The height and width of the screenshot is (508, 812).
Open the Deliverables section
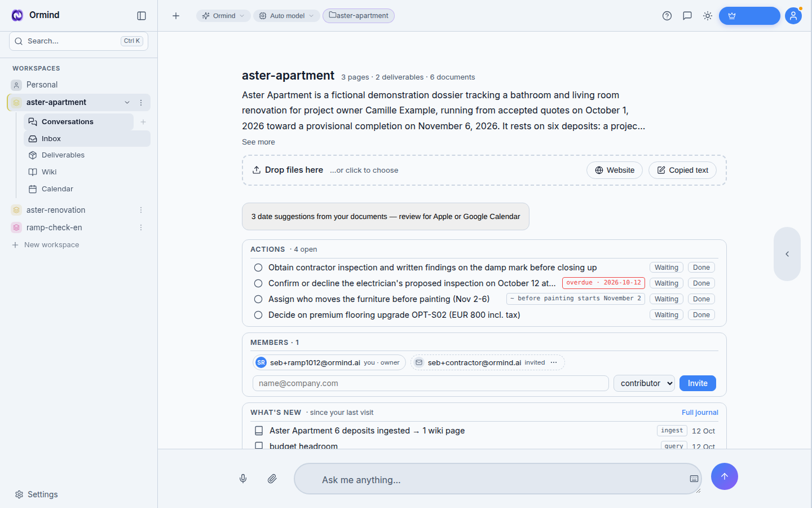87,155
